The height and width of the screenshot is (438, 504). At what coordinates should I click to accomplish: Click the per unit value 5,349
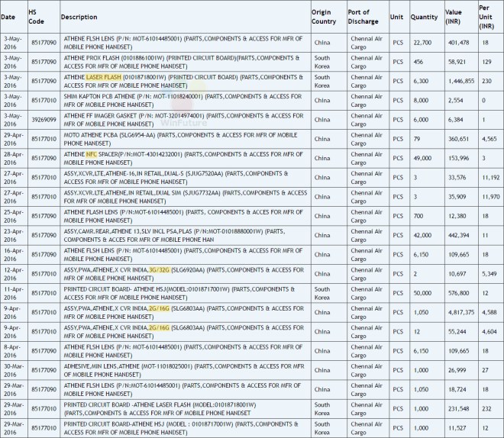click(489, 274)
